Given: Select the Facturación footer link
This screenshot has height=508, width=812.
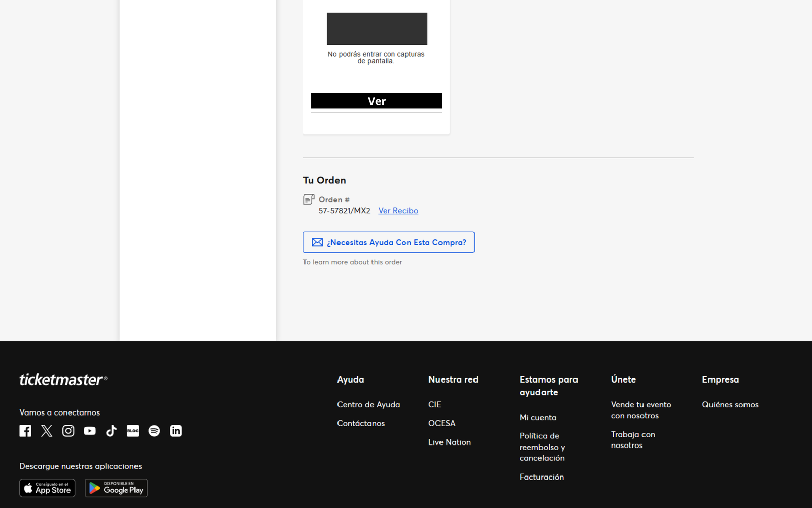Looking at the screenshot, I should point(542,477).
